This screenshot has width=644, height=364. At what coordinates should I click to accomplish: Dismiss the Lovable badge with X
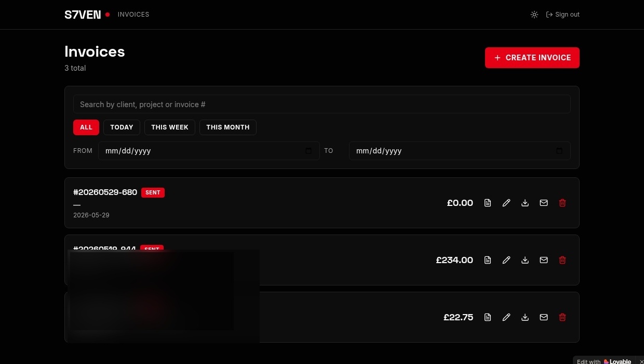(x=641, y=361)
